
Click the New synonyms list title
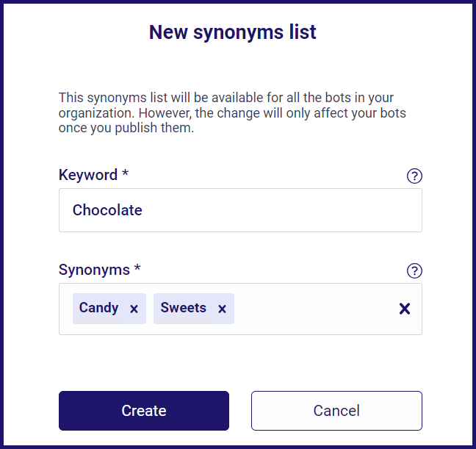coord(233,32)
